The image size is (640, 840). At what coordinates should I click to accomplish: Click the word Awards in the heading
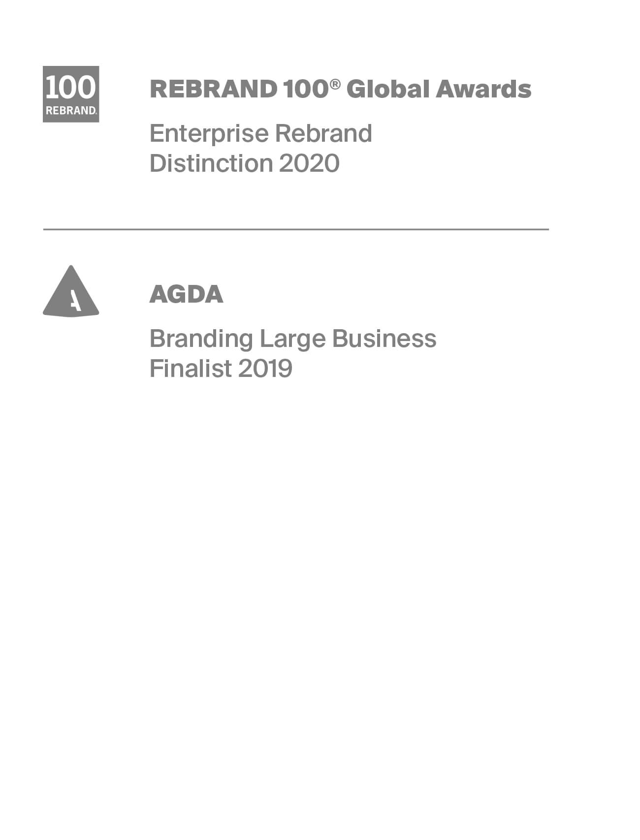[x=483, y=89]
